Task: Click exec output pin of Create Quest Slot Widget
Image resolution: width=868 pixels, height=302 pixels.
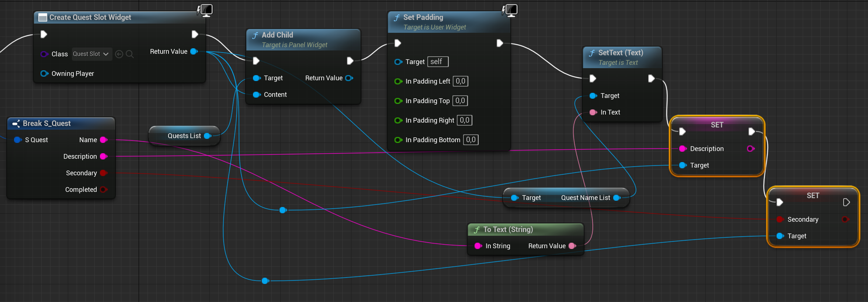Action: tap(195, 34)
